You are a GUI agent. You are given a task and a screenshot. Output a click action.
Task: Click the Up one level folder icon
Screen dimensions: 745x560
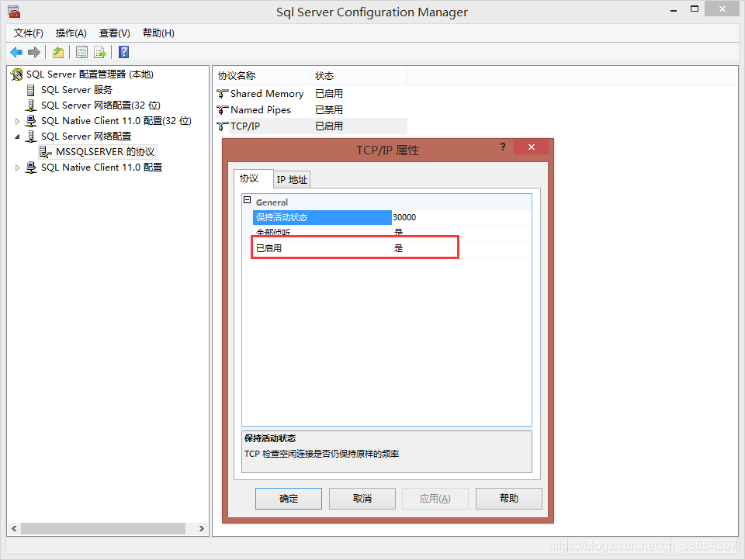[x=58, y=52]
